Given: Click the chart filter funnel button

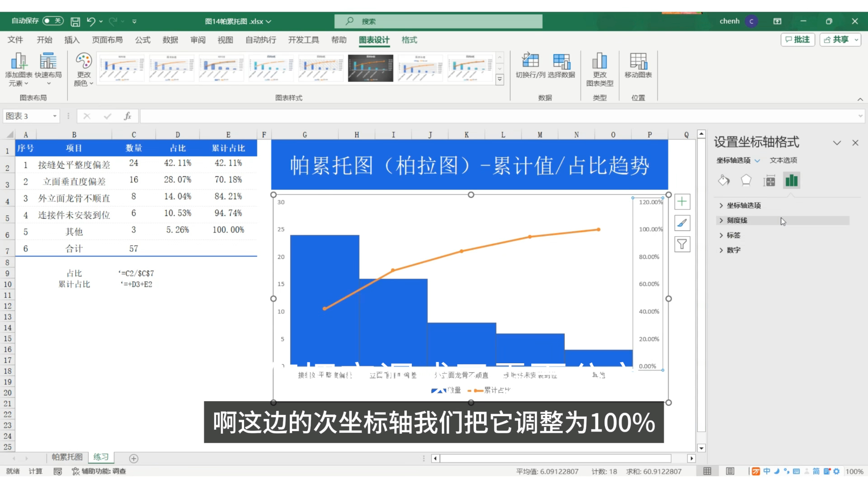Looking at the screenshot, I should tap(682, 244).
